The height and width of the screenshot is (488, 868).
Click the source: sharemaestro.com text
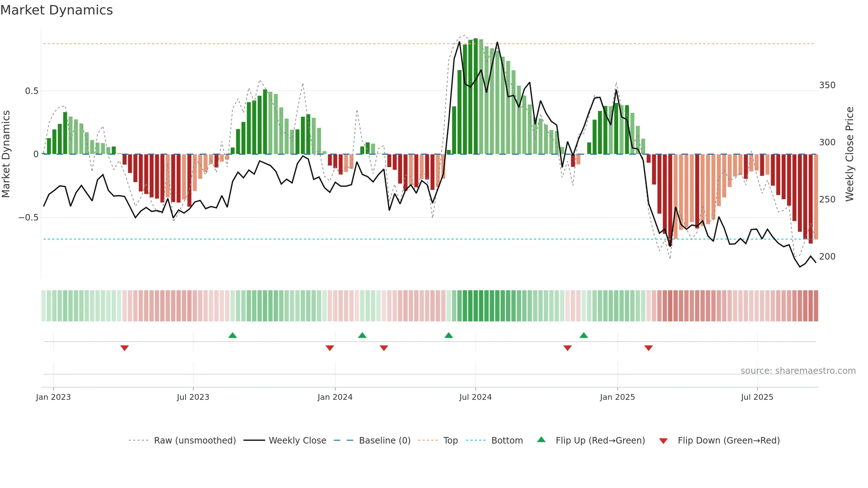798,371
